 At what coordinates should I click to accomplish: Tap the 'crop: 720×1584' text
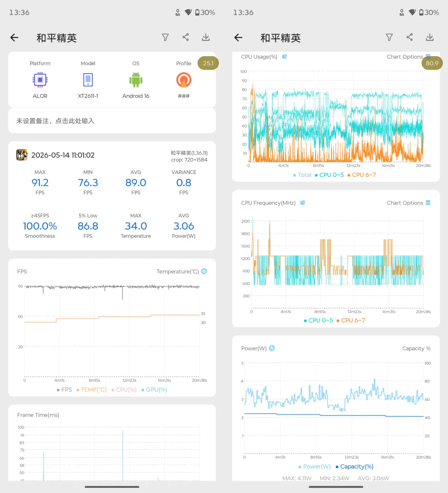(189, 160)
